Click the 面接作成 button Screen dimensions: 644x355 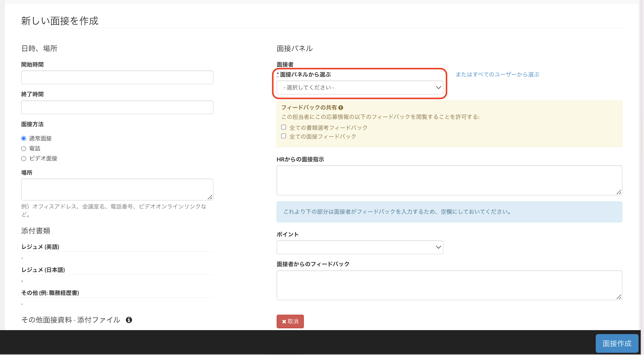click(617, 343)
